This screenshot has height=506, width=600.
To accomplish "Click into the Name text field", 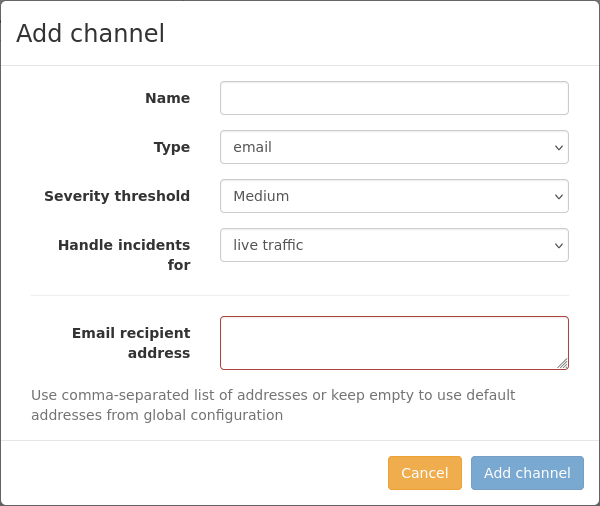I will (x=394, y=98).
